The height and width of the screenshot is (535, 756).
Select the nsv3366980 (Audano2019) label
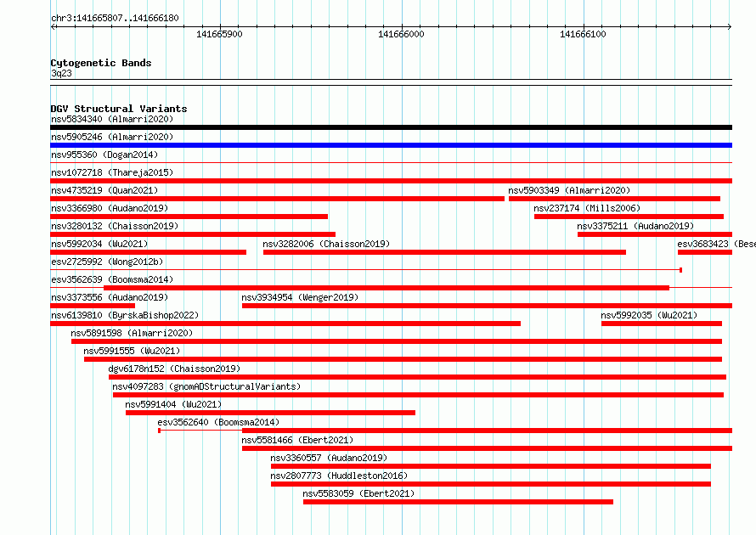click(x=110, y=208)
